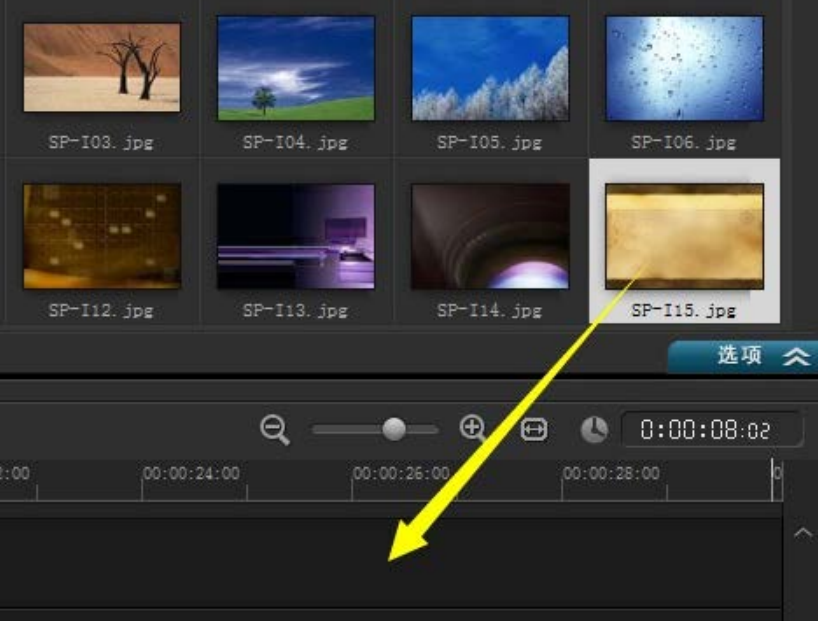Click the highlighted SP-I15.jpg parchment thumbnail
Image resolution: width=818 pixels, height=621 pixels.
pos(684,236)
